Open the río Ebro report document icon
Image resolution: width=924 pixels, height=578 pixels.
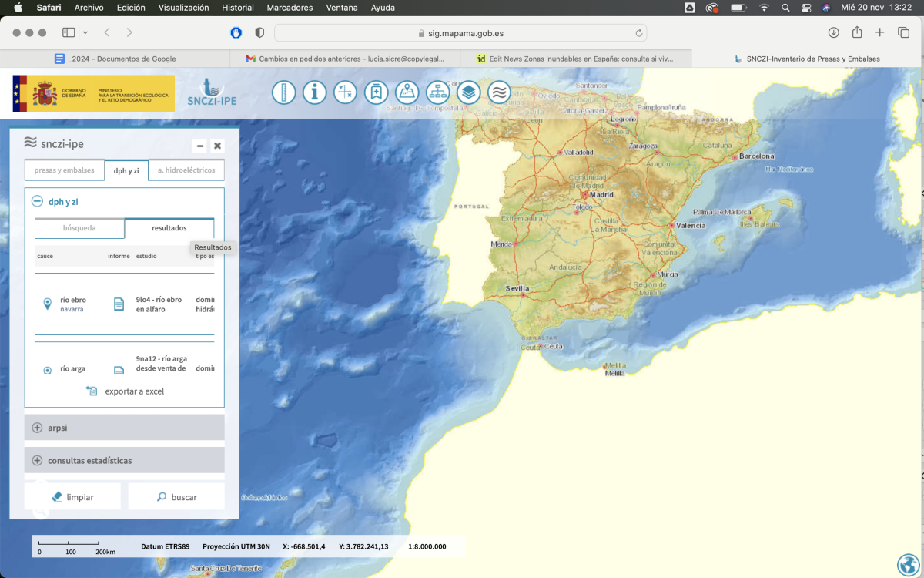[119, 304]
